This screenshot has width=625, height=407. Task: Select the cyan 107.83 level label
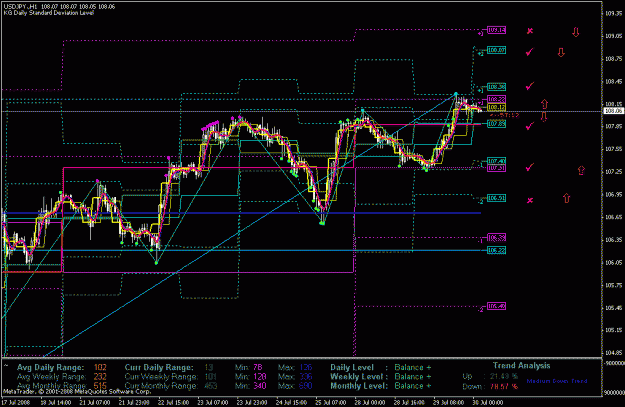(x=497, y=124)
